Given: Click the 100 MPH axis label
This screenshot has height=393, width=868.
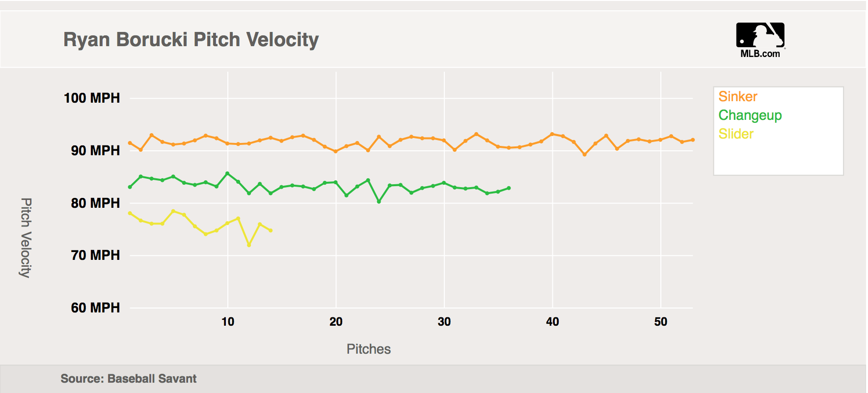Looking at the screenshot, I should click(x=92, y=98).
